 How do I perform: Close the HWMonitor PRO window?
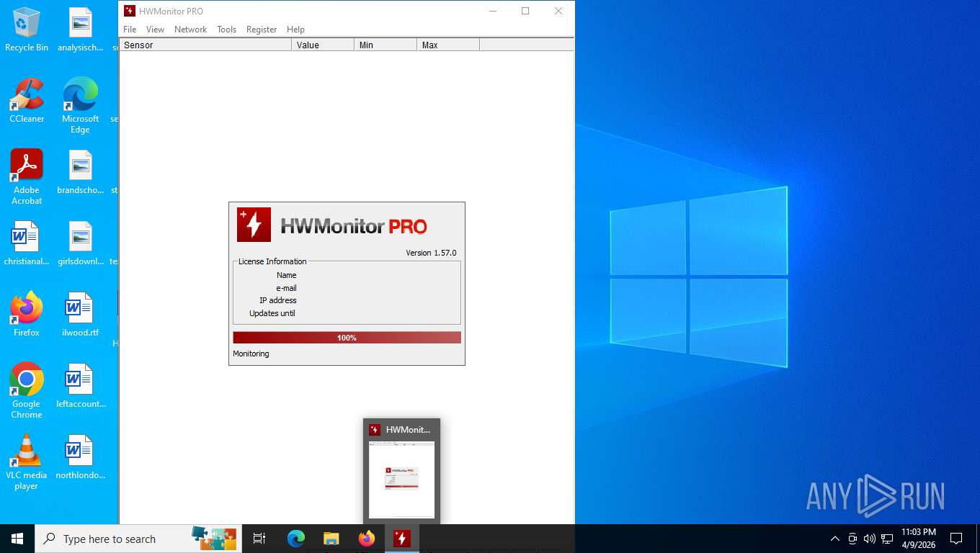click(558, 11)
